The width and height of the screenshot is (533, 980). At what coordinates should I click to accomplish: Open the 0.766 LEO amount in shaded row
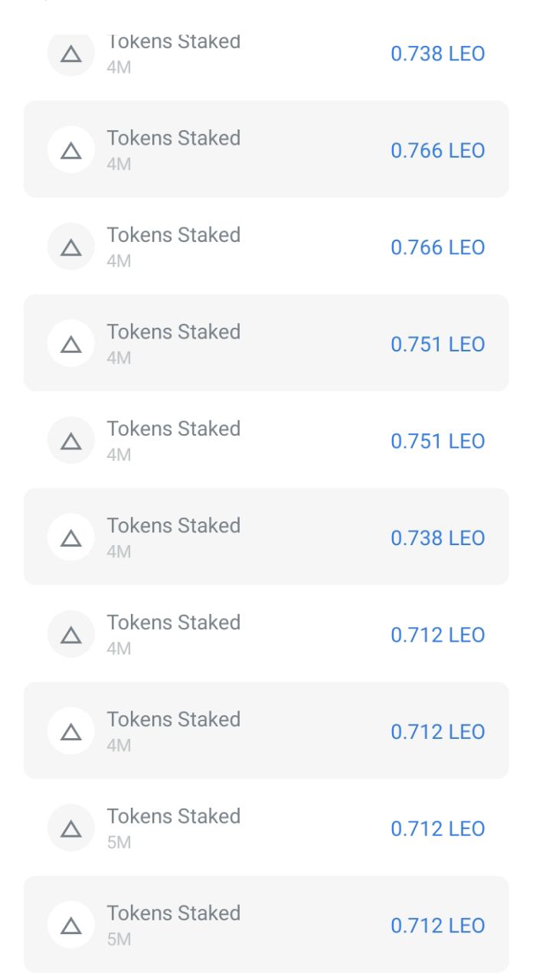[x=437, y=151]
